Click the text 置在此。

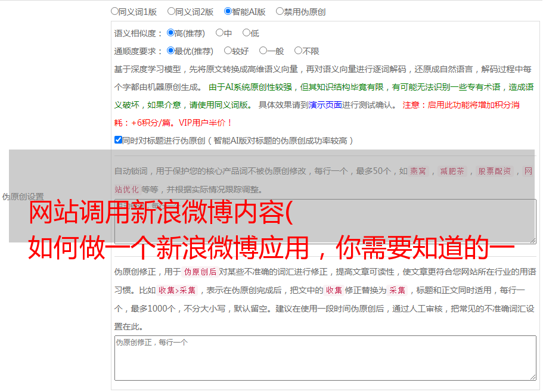click(129, 326)
